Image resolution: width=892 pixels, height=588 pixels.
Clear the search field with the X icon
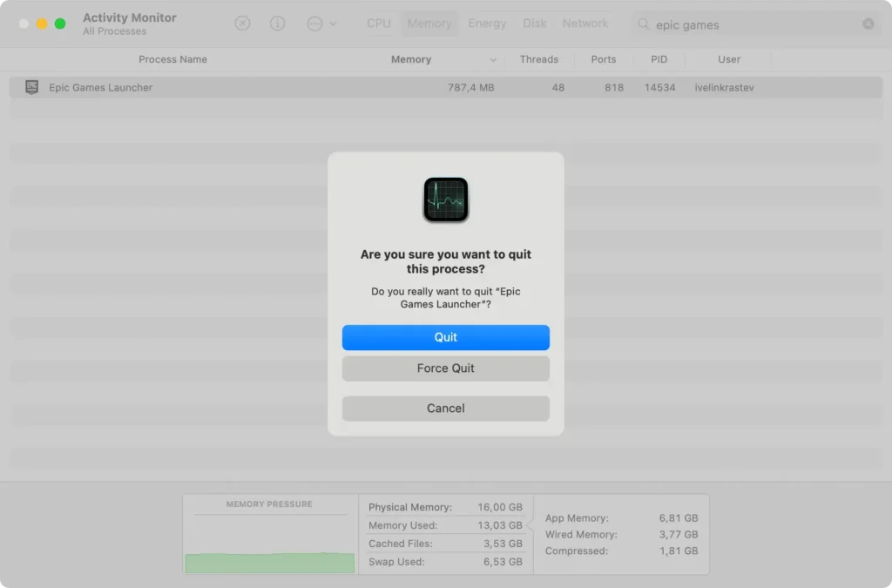point(868,24)
